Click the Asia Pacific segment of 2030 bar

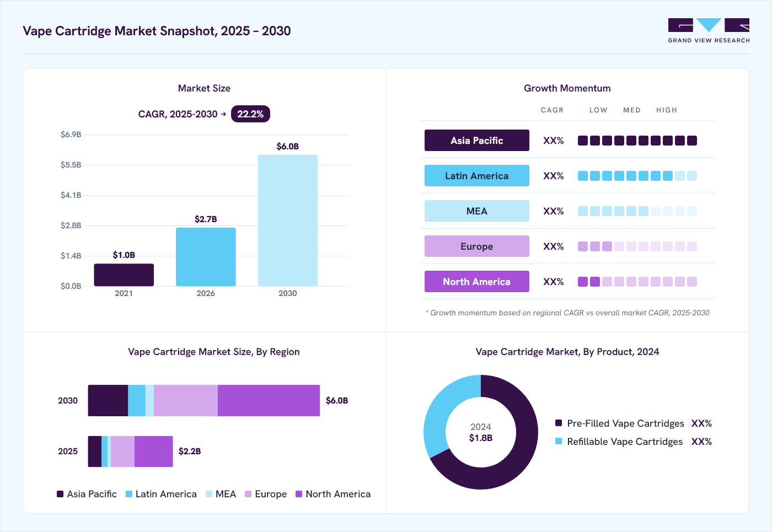[108, 400]
